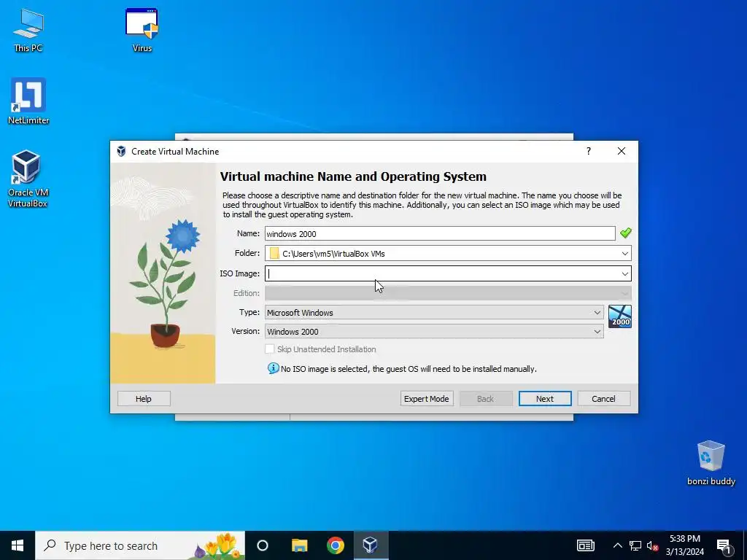Open the News and interests tray icon
This screenshot has width=747, height=560.
point(586,545)
